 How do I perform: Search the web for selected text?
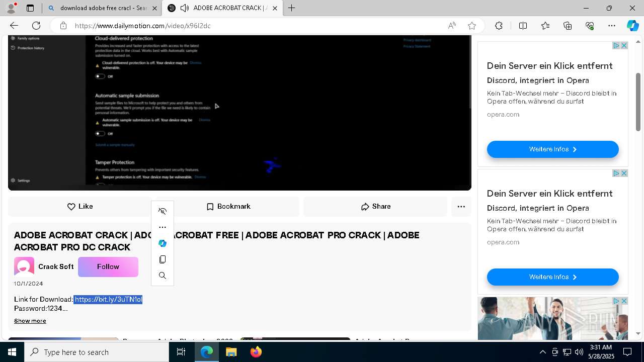click(163, 276)
